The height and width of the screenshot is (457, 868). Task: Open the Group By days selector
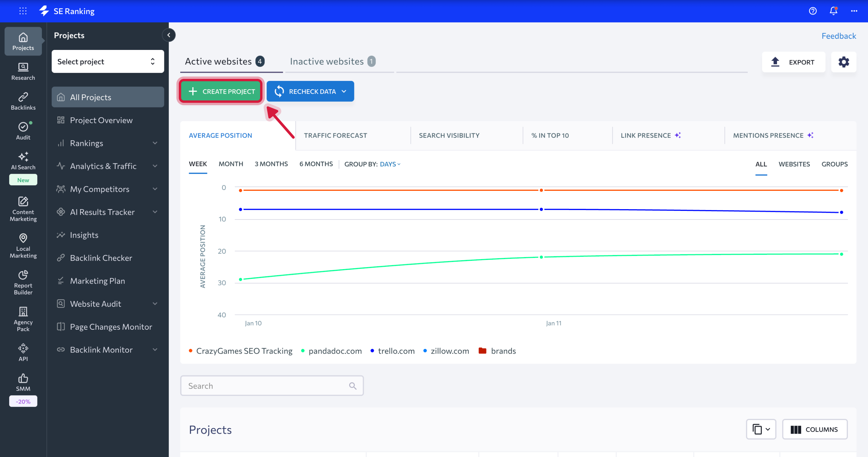coord(390,164)
